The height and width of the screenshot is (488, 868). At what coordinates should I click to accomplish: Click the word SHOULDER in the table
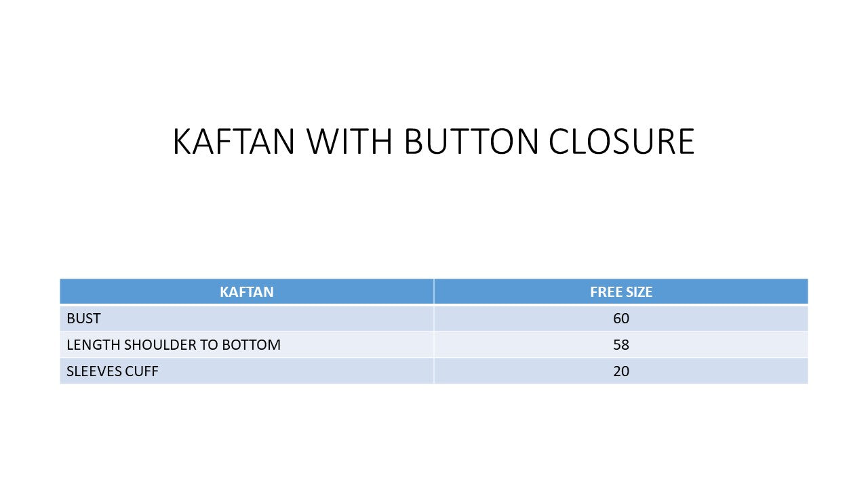158,345
